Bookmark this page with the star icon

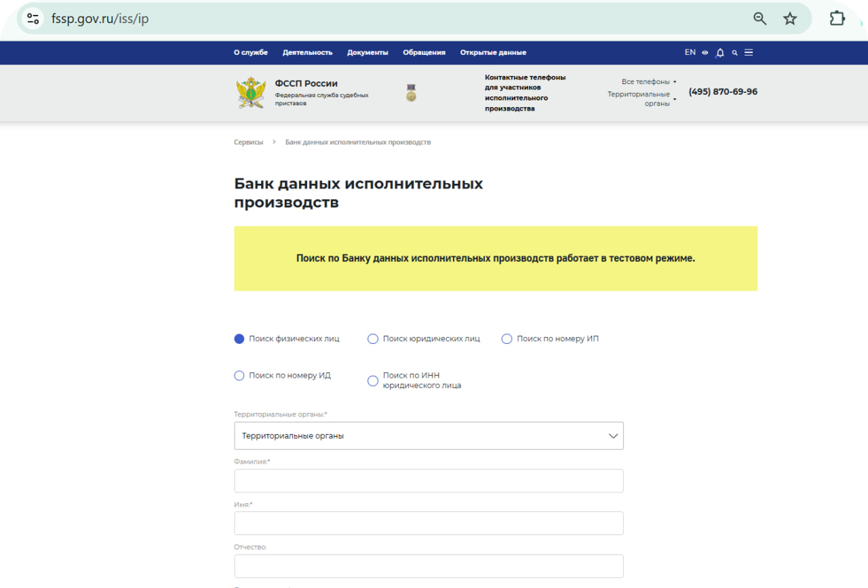click(x=790, y=19)
